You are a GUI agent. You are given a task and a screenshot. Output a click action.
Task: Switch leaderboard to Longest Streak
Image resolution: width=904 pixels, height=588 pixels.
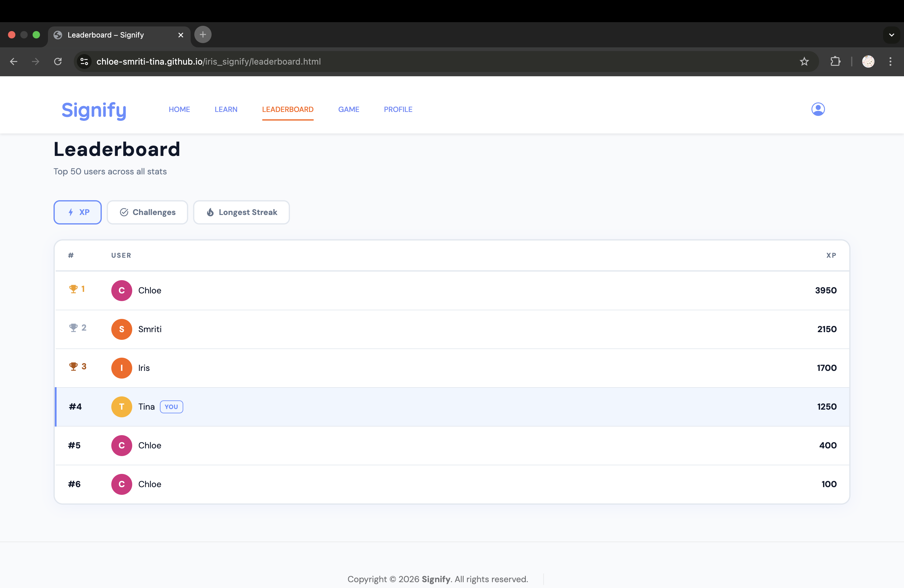point(241,212)
